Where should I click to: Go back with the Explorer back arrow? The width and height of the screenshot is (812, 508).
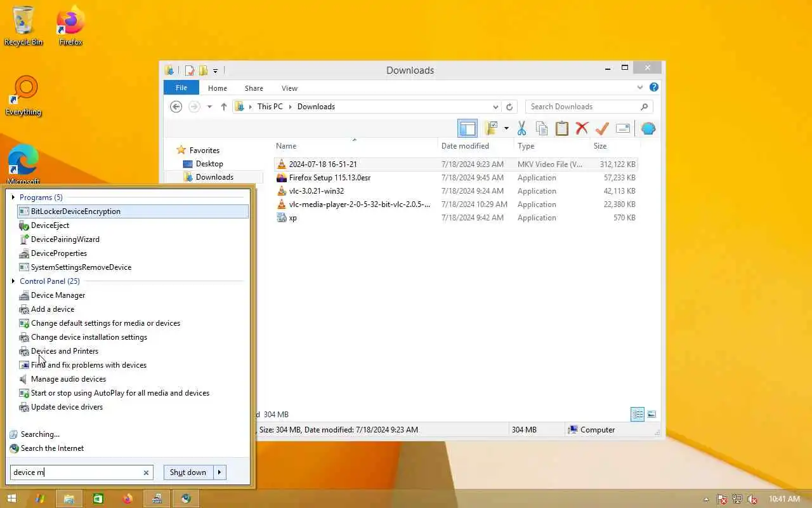coord(176,107)
